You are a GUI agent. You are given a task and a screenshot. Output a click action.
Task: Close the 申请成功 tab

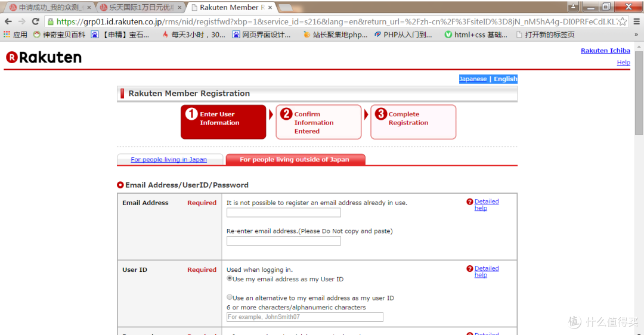coord(89,7)
